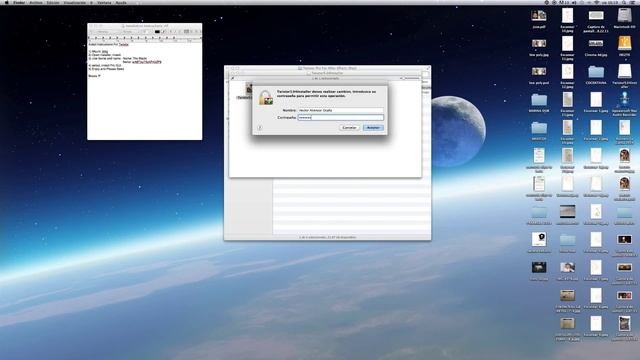Select the COCKATAINA folder on the desktop
The height and width of the screenshot is (360, 640).
596,75
